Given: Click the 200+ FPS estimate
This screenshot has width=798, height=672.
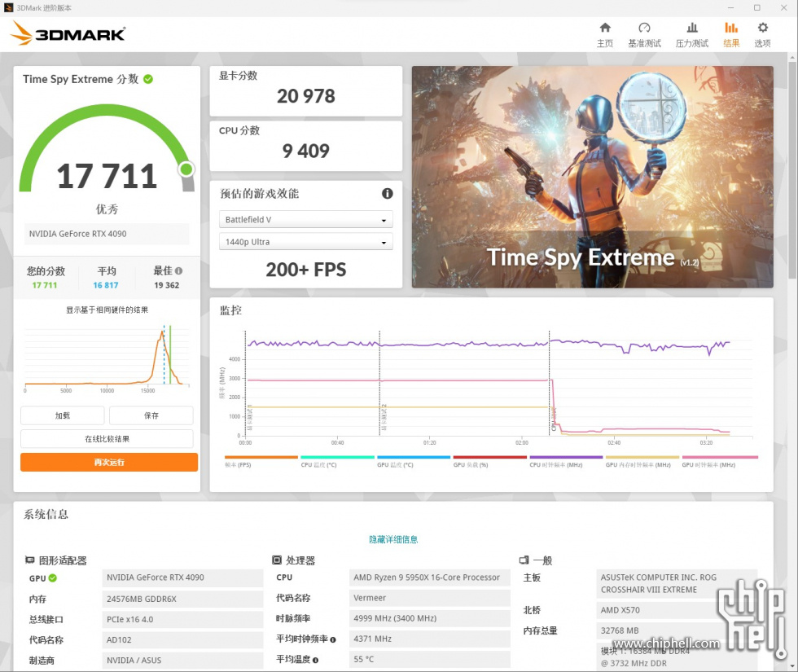Looking at the screenshot, I should [306, 270].
